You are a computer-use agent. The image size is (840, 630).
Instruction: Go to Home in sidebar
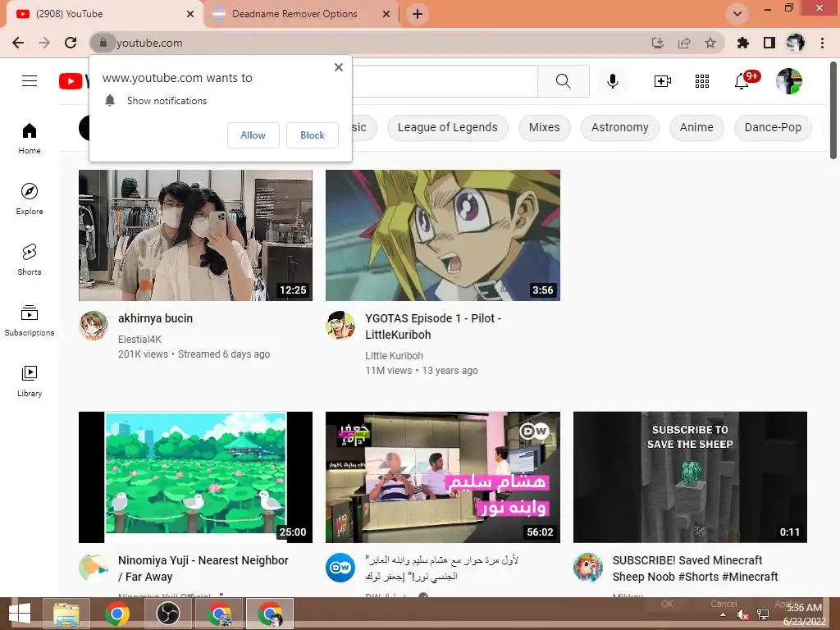(x=30, y=138)
